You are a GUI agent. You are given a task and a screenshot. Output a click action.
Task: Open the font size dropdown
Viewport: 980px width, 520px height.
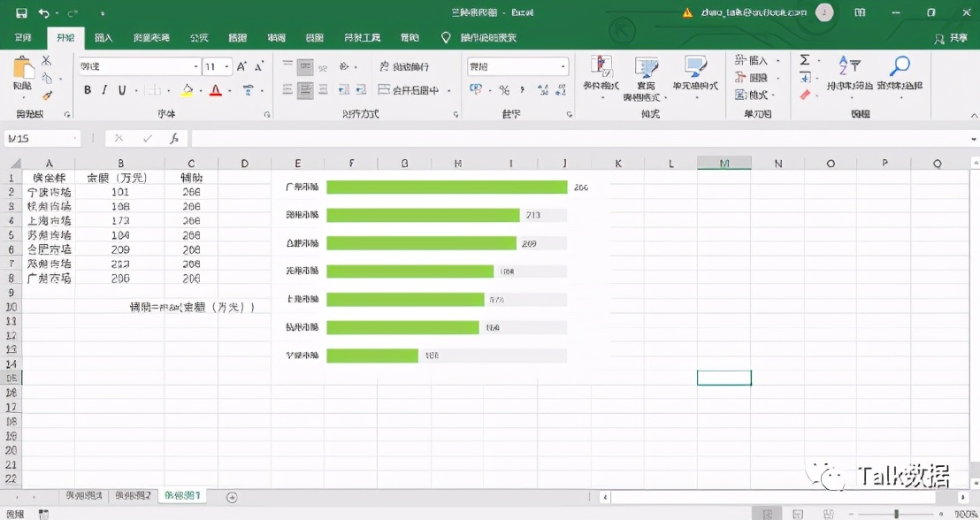point(227,67)
